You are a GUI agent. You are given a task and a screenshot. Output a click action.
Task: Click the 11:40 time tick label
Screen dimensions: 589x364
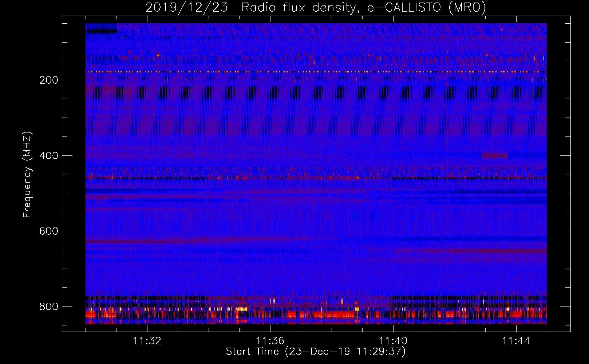click(x=393, y=341)
